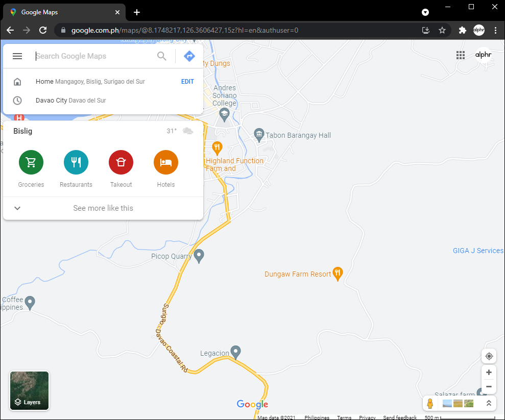This screenshot has height=420, width=505.
Task: Zoom in with the plus button
Action: tap(489, 373)
